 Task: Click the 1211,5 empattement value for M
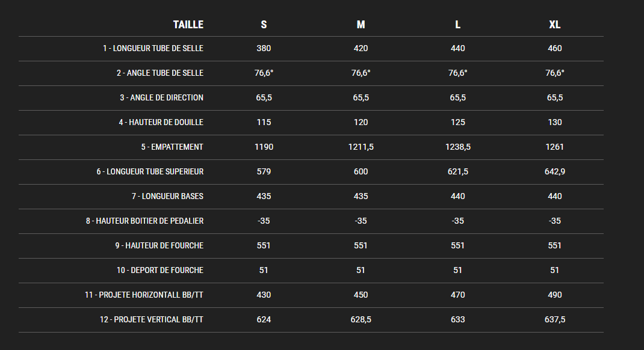coord(361,147)
